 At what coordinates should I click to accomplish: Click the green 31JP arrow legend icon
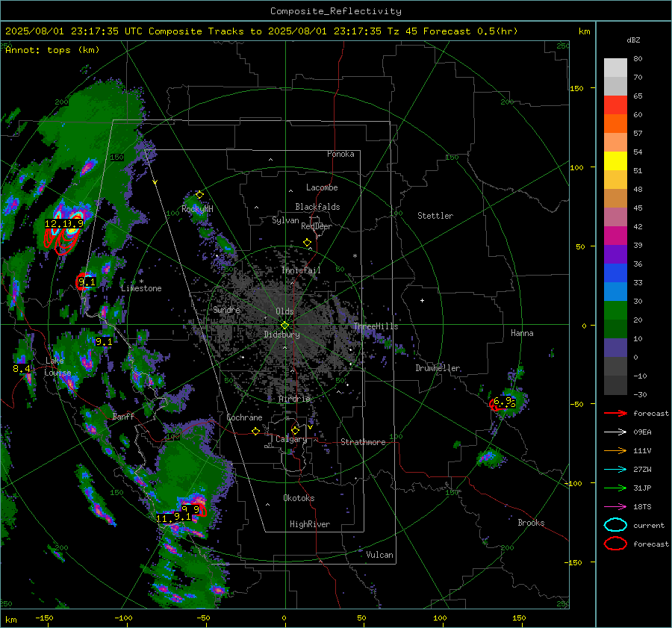click(x=615, y=488)
